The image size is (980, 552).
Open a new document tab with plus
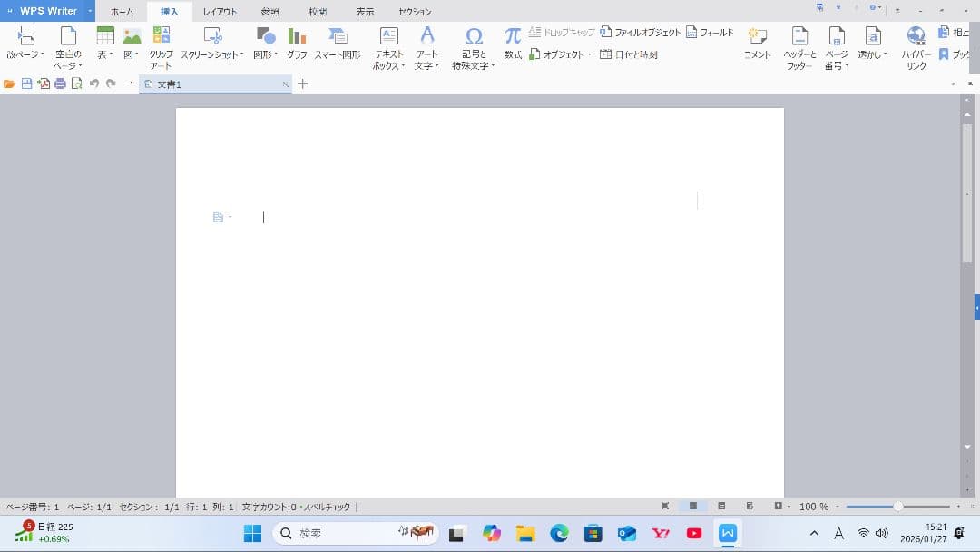point(303,84)
